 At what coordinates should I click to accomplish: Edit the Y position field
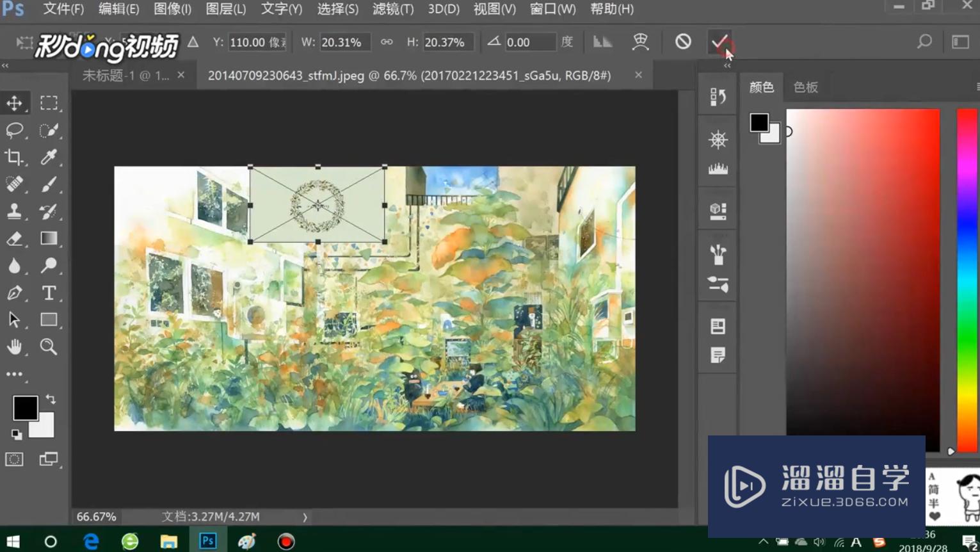tap(258, 42)
